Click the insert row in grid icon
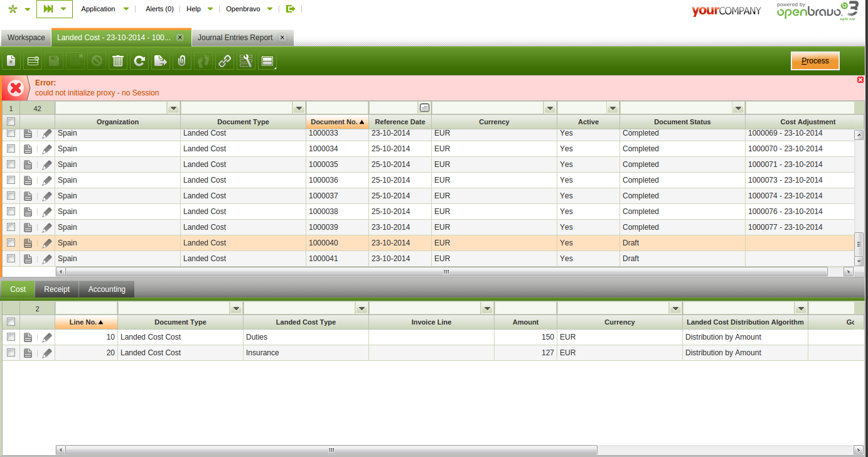868x457 pixels. click(x=33, y=61)
